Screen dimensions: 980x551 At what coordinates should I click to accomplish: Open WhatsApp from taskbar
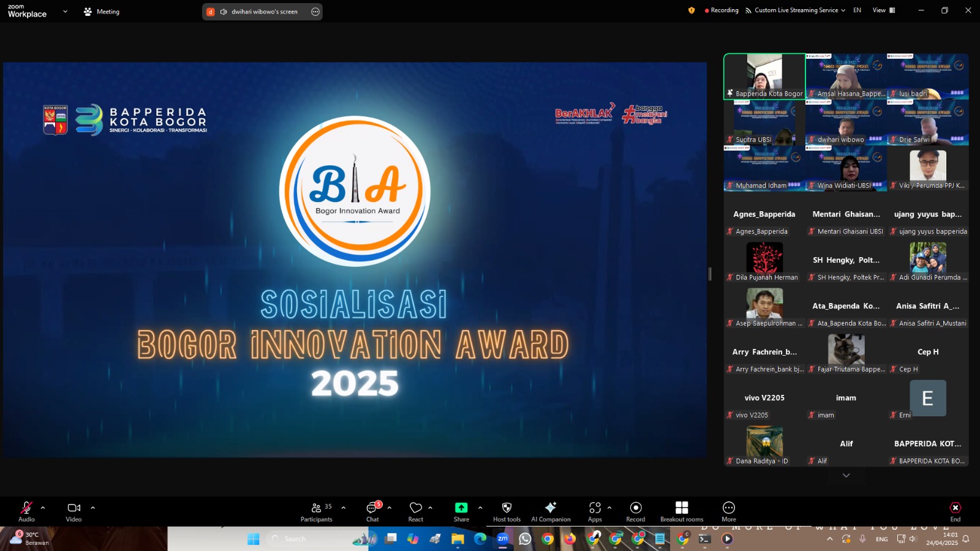click(x=525, y=539)
